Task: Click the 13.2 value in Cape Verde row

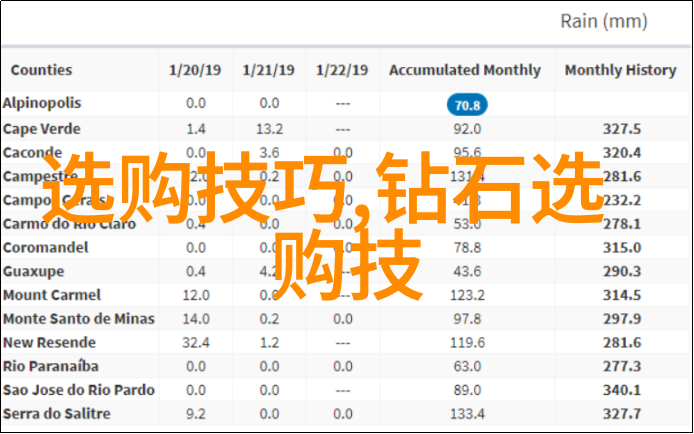Action: click(269, 129)
